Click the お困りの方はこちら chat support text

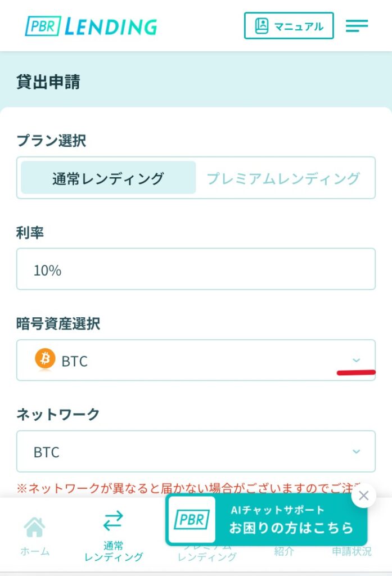pyautogui.click(x=291, y=528)
